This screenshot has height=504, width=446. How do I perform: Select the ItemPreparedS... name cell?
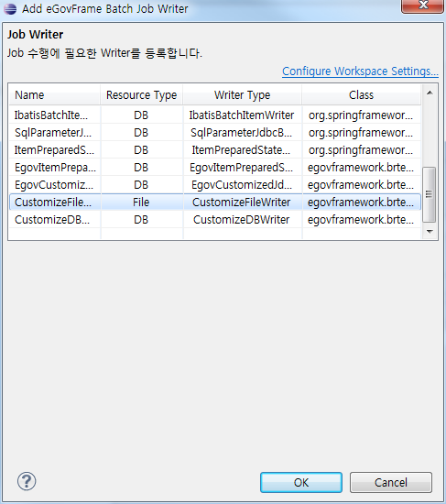55,149
